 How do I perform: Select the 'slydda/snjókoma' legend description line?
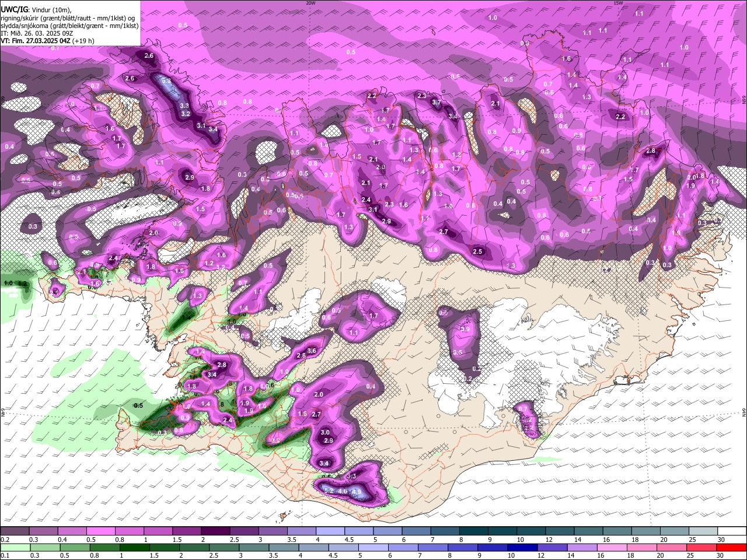tap(69, 26)
